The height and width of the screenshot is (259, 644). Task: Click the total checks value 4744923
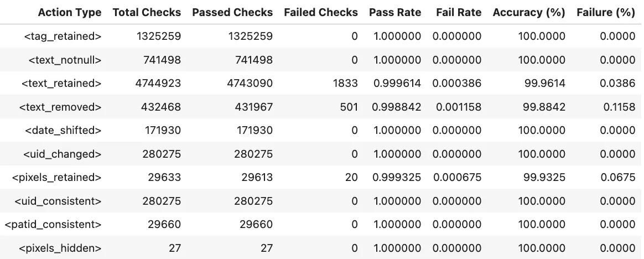click(158, 84)
